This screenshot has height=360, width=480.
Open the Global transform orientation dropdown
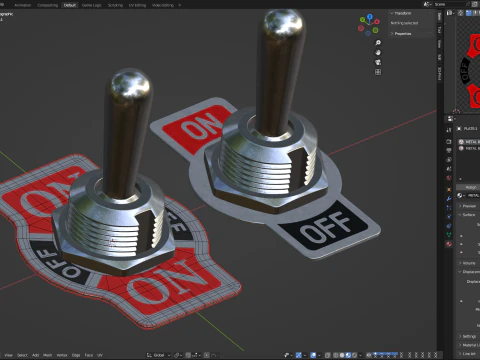(158, 355)
